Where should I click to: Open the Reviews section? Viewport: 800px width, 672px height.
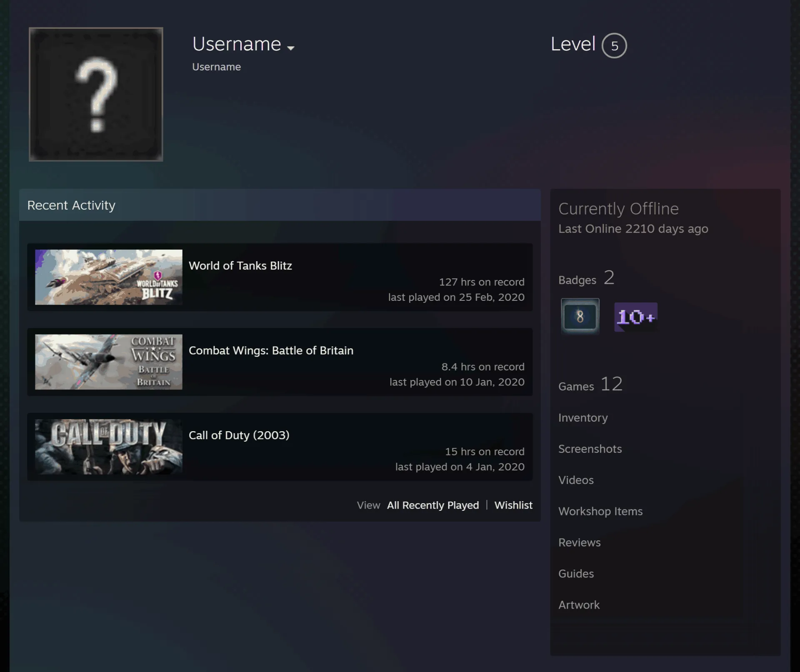click(580, 542)
